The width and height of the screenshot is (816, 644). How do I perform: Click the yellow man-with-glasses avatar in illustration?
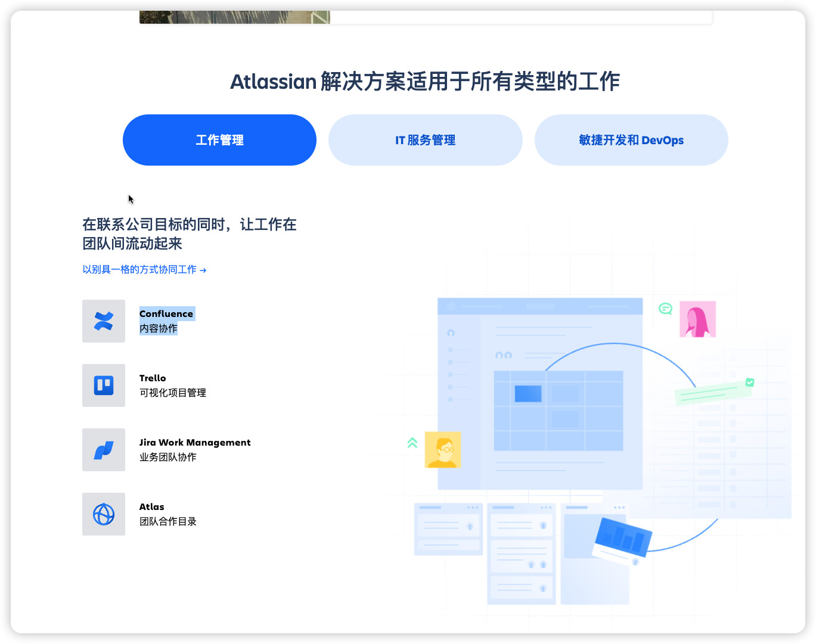[443, 450]
